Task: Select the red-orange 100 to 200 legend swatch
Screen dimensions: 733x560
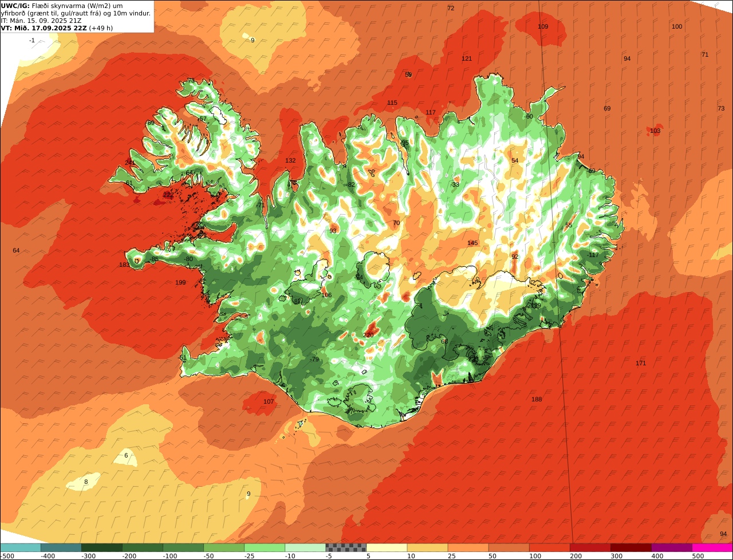Action: [549, 547]
